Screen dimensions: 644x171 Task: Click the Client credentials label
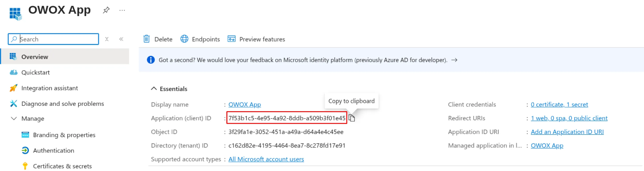tap(472, 105)
